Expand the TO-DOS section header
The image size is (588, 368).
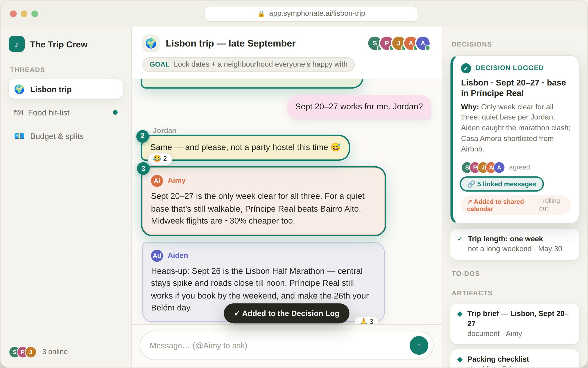[465, 274]
